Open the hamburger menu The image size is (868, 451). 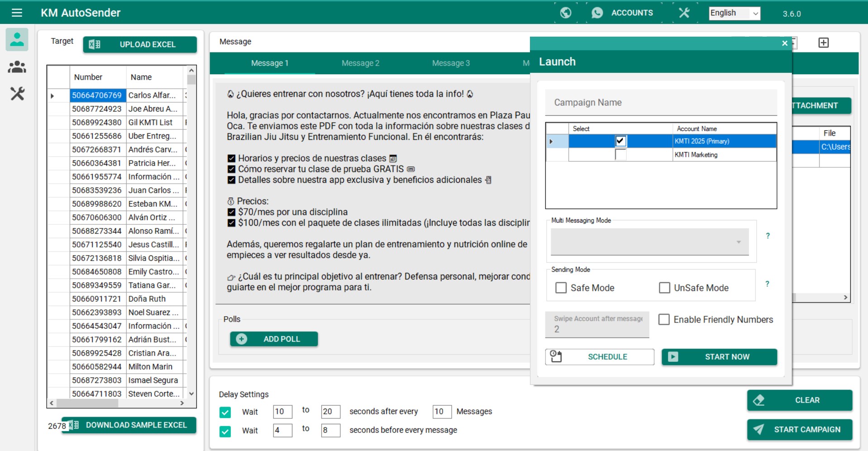coord(17,13)
